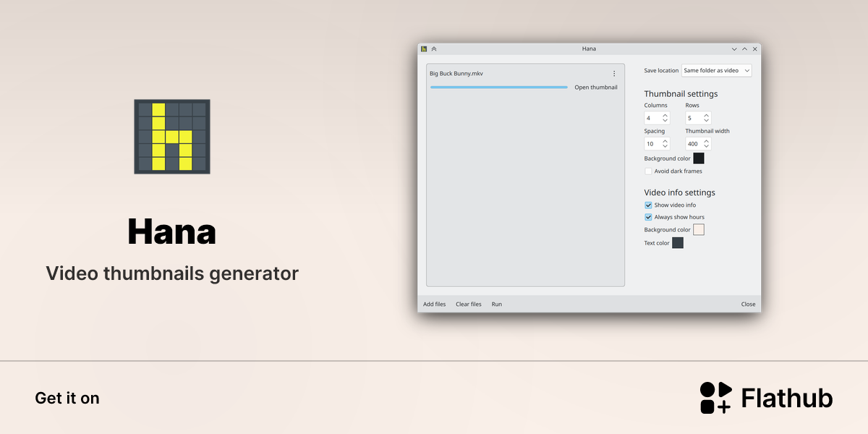Open the three-dot menu for Big Buck Bunny.mkv
Image resolution: width=868 pixels, height=434 pixels.
[614, 74]
